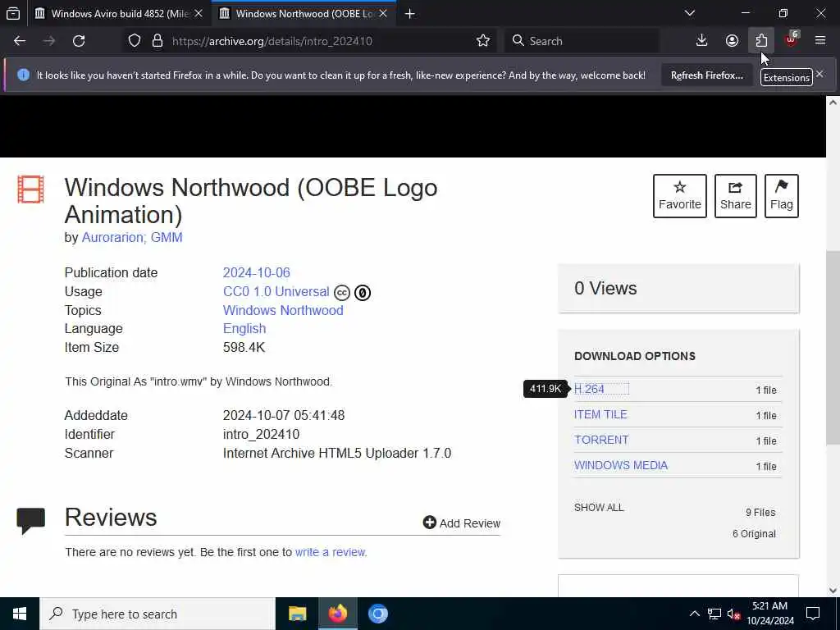The width and height of the screenshot is (840, 630).
Task: Open Firefox application menu
Action: pos(820,41)
